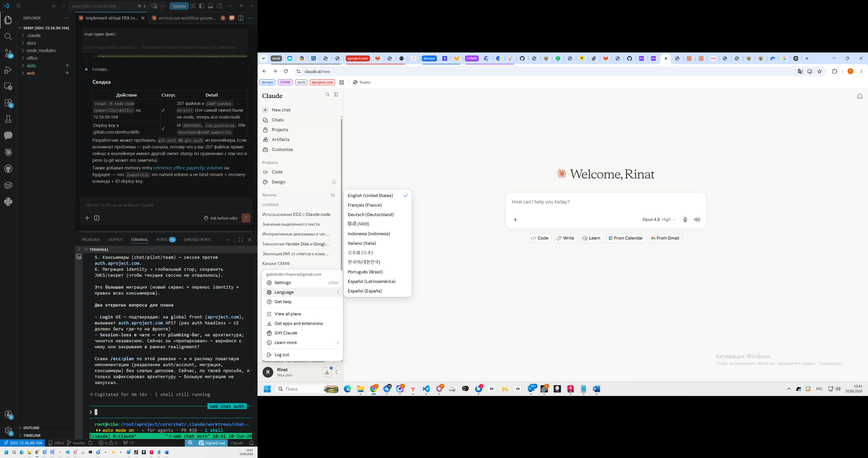Viewport: 868px width, 458px height.
Task: Click the Write suggestion chip
Action: click(x=566, y=238)
